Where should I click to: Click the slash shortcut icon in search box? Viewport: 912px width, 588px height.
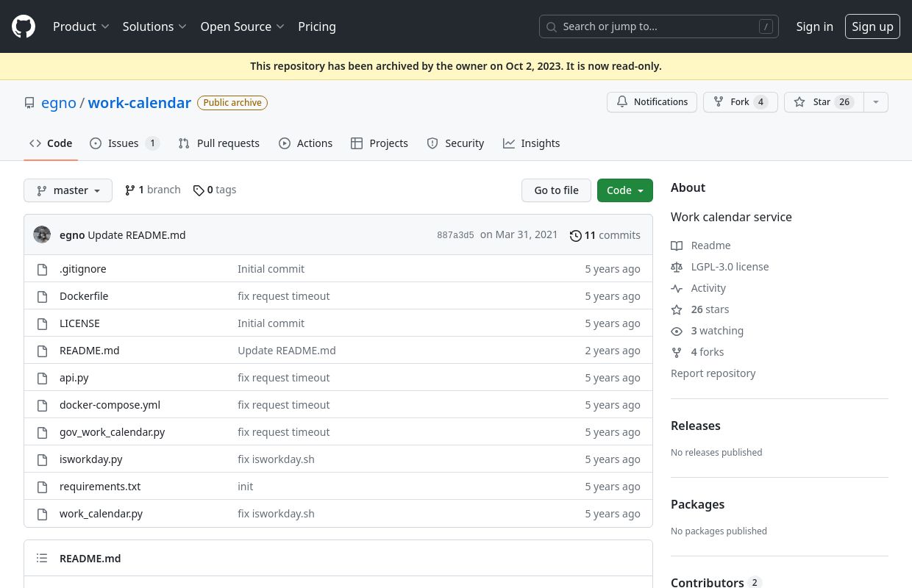point(766,26)
